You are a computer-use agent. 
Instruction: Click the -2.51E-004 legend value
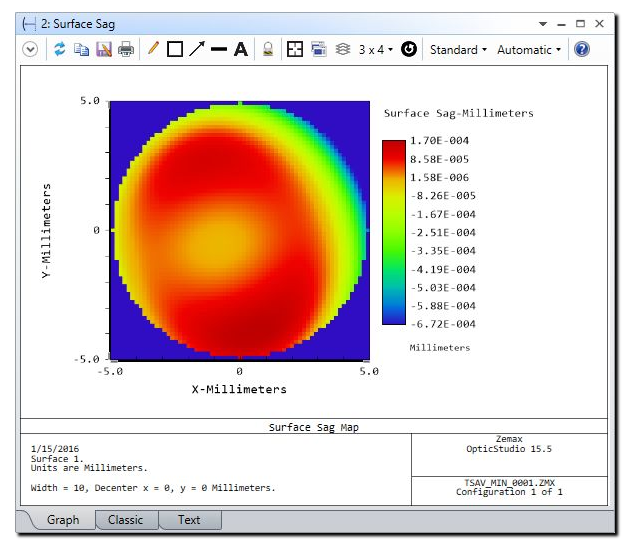[x=443, y=232]
